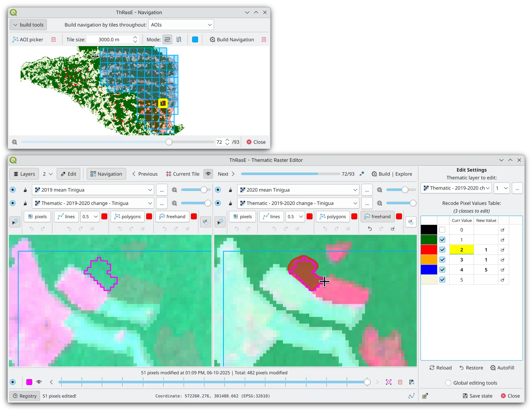Click the eye icon next to Current Tile

pos(208,174)
